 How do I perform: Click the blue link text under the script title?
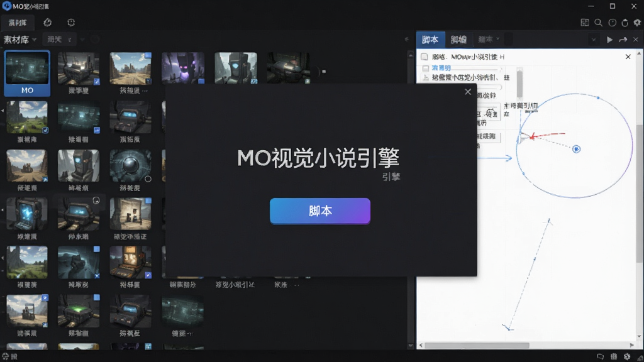(441, 68)
